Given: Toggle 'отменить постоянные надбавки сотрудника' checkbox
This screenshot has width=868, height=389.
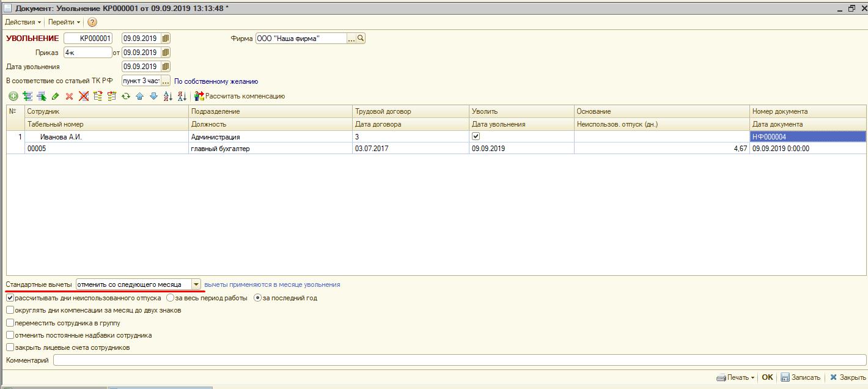Looking at the screenshot, I should 10,335.
